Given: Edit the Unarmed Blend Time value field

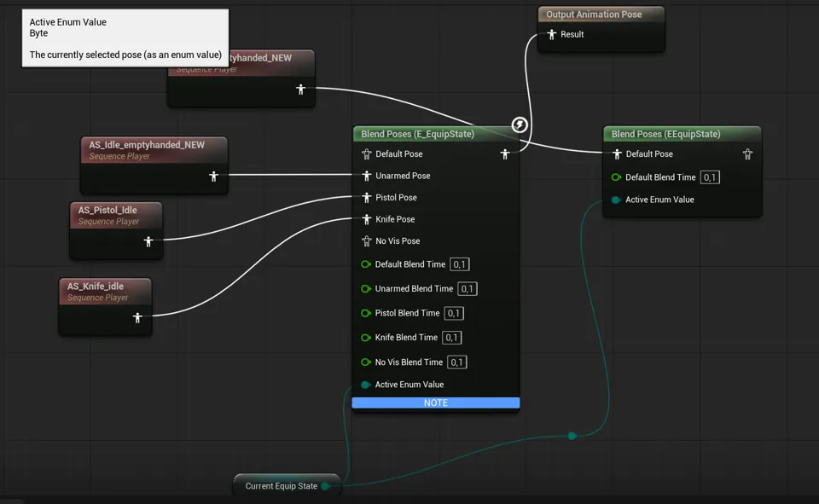Looking at the screenshot, I should click(467, 289).
